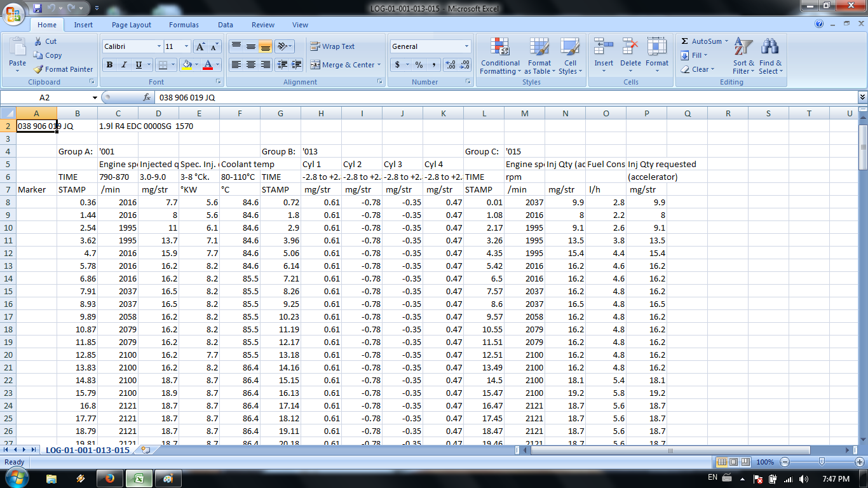The height and width of the screenshot is (488, 868).
Task: Click the Format Painter icon
Action: [x=39, y=69]
